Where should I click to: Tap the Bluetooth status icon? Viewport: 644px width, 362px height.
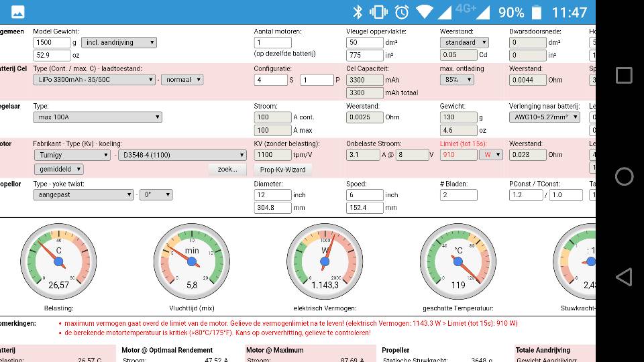point(358,12)
